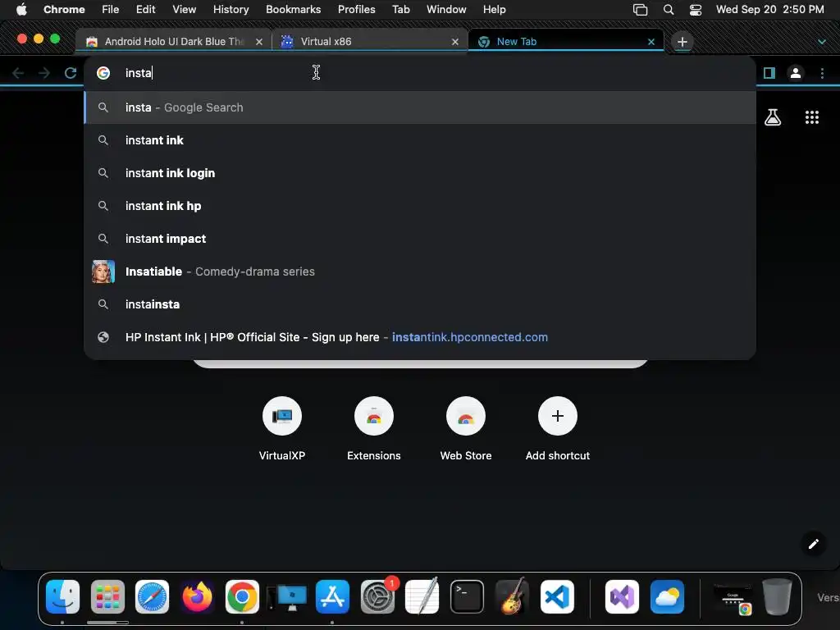840x630 pixels.
Task: Open TextEdit from the Dock
Action: pyautogui.click(x=422, y=597)
